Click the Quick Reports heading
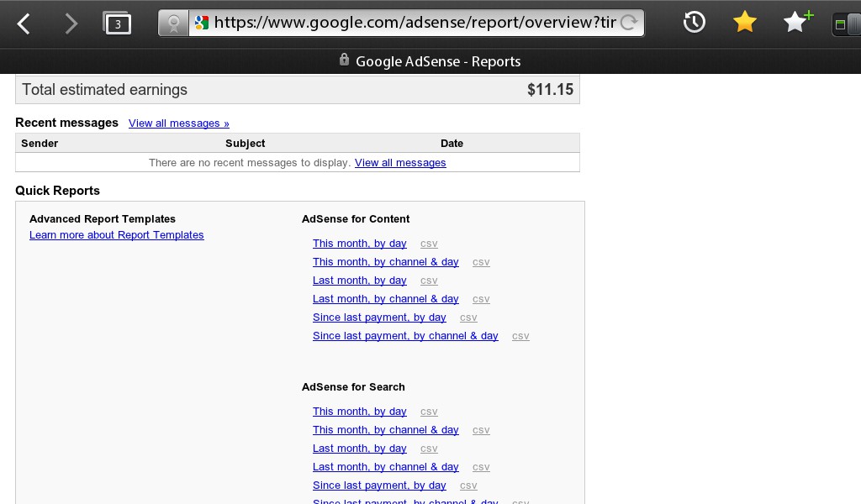 (58, 191)
